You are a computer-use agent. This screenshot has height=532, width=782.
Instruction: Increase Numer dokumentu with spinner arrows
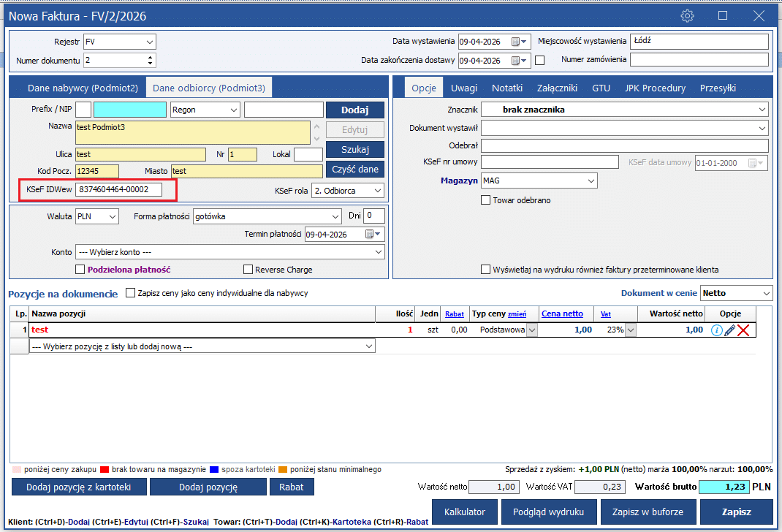(x=151, y=57)
